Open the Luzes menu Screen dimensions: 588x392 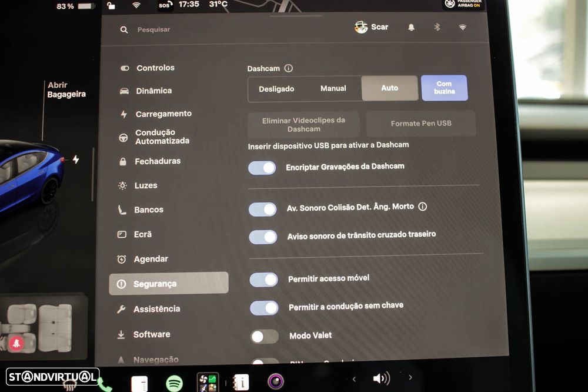(x=138, y=185)
